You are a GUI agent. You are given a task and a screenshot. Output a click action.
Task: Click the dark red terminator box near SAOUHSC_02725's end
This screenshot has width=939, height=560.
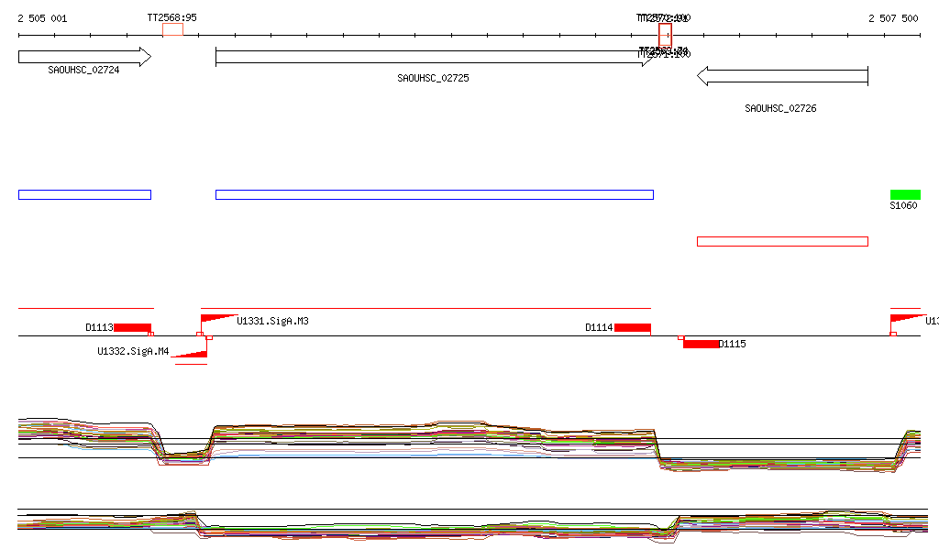click(665, 35)
